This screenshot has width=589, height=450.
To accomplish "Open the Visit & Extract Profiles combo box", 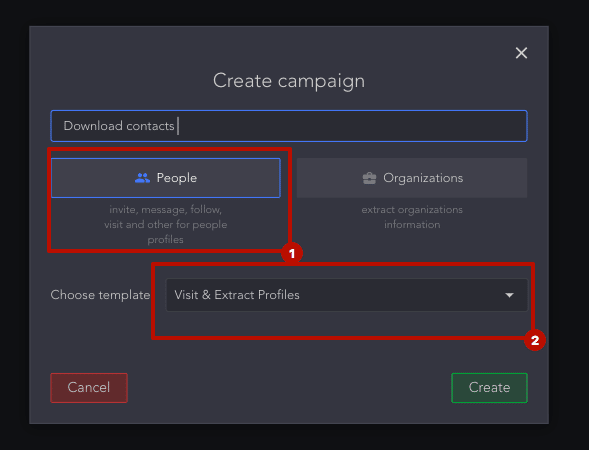I will (x=347, y=295).
